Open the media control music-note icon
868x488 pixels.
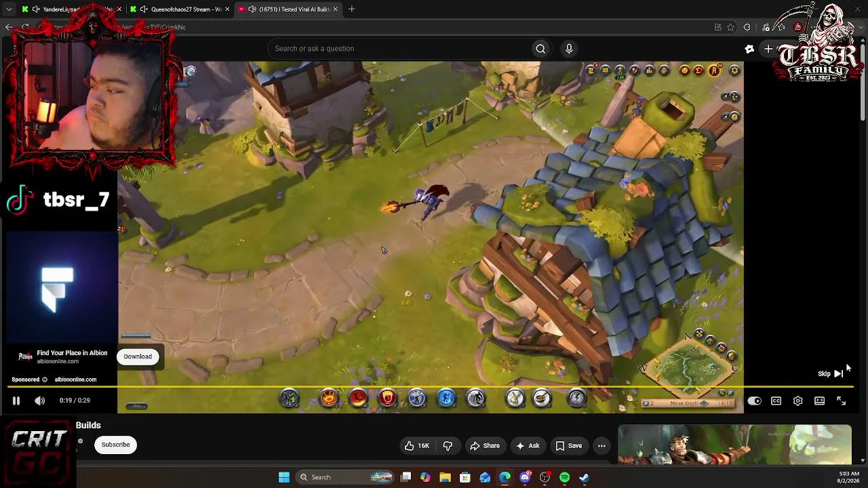(x=766, y=27)
